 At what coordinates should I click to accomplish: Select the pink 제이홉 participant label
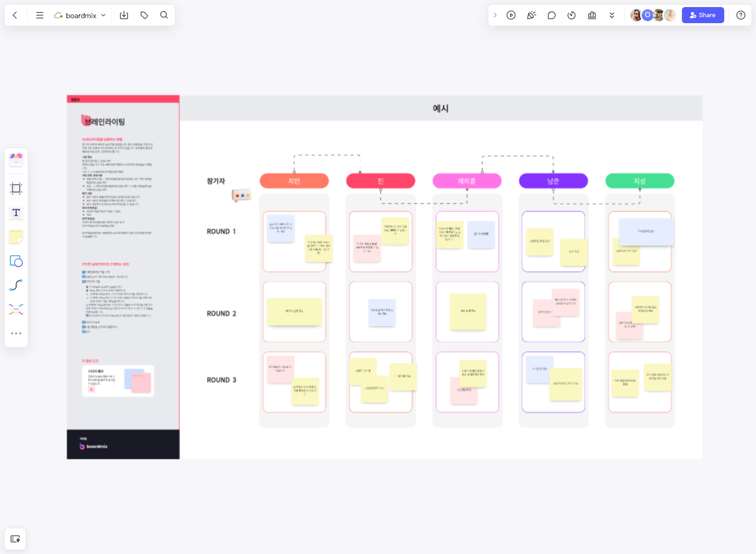pyautogui.click(x=467, y=181)
